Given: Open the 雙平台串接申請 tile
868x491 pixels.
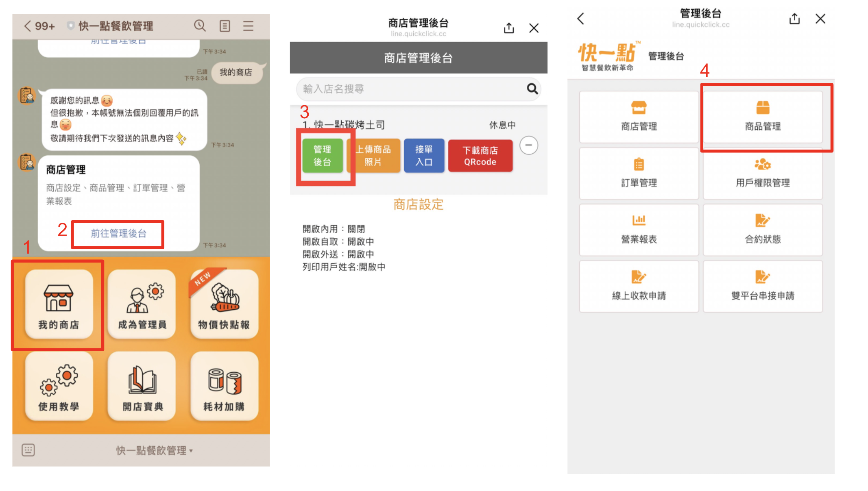Looking at the screenshot, I should [x=763, y=287].
